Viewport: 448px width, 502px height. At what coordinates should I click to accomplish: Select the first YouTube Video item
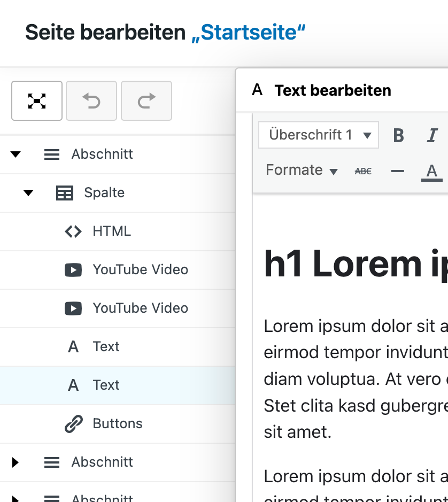click(x=140, y=270)
